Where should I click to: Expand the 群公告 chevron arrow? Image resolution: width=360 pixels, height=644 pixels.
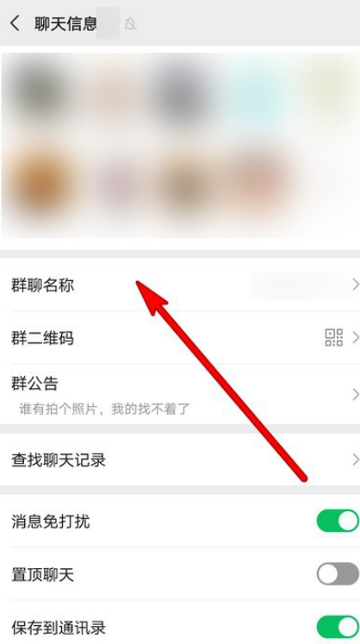point(356,394)
